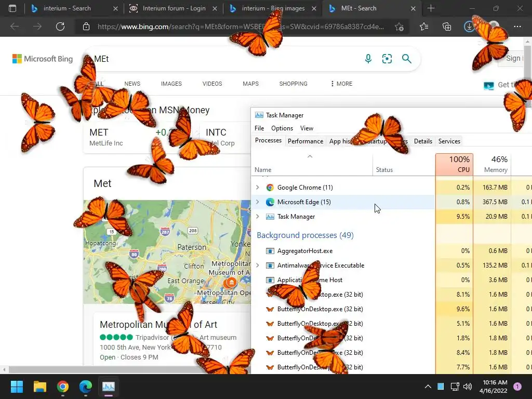The height and width of the screenshot is (399, 532).
Task: Open the View menu in Task Manager
Action: 307,128
